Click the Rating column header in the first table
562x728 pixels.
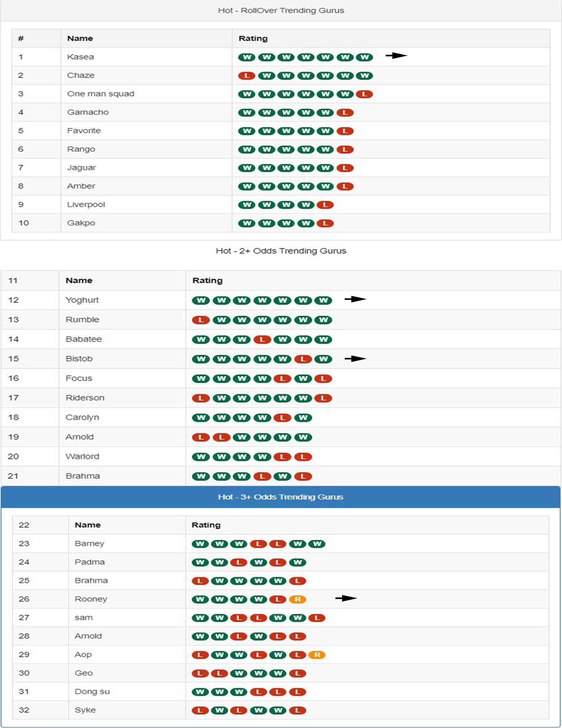point(253,38)
